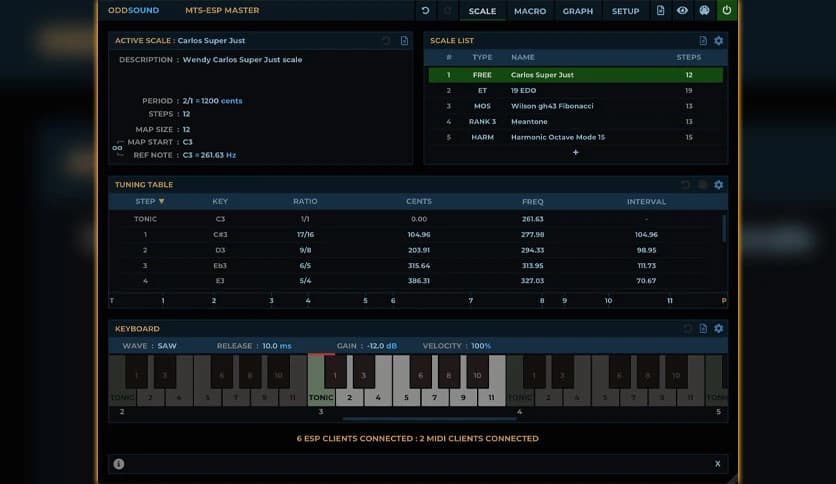Select Harmonic Octave Mode 15 row

575,137
